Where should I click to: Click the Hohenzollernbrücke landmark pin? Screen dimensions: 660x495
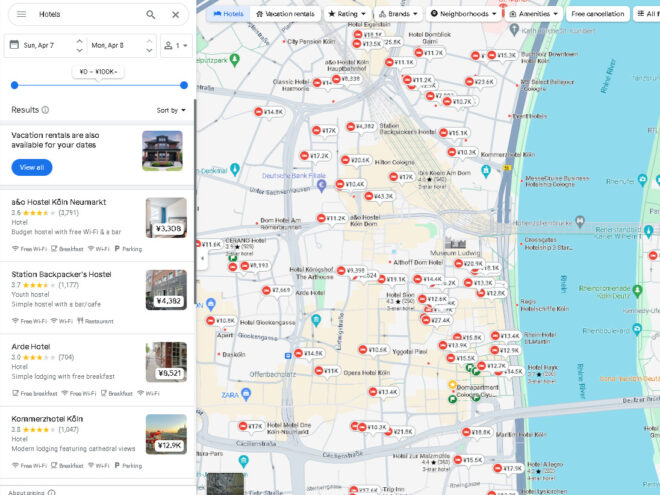click(580, 220)
